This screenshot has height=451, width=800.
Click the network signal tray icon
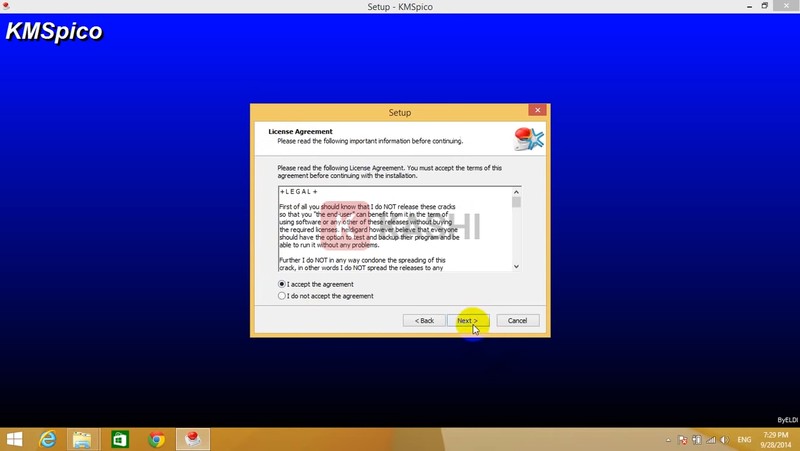709,440
